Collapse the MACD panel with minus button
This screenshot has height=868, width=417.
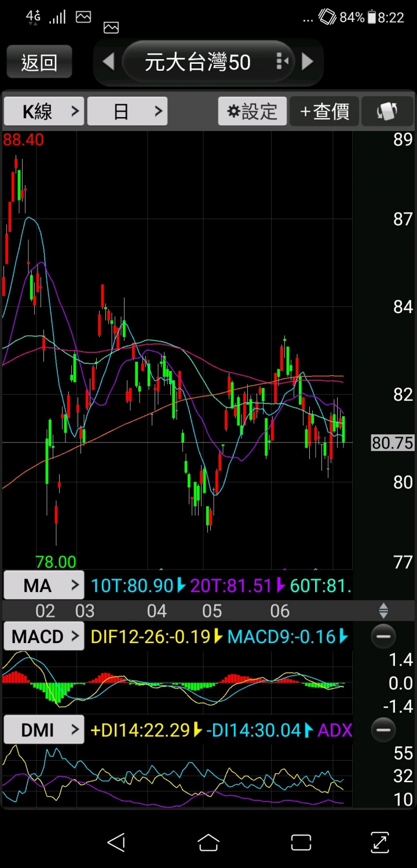[383, 636]
